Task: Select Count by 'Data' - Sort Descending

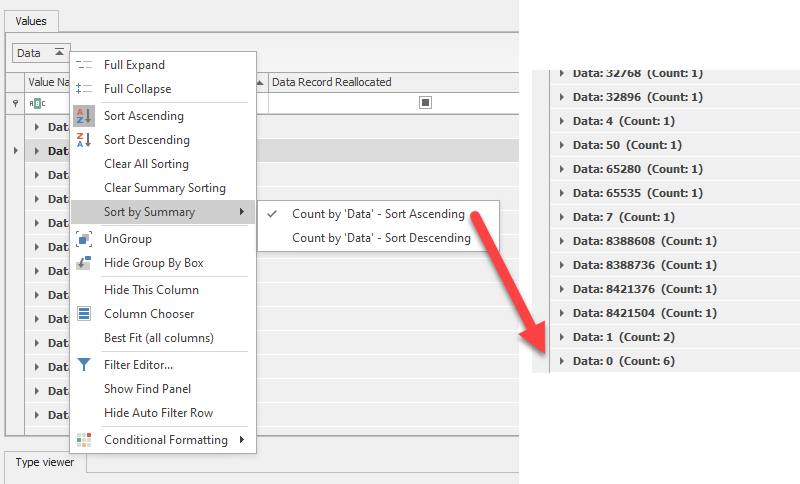Action: (379, 238)
